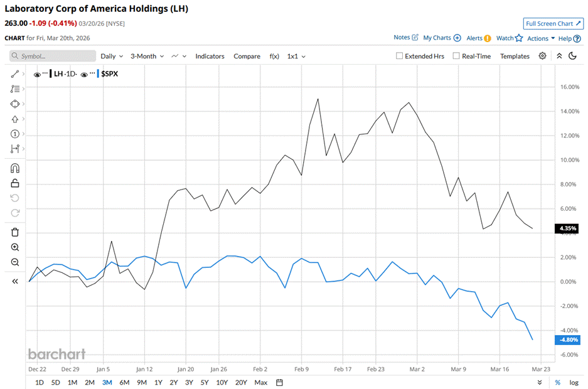Hide the $SPX series via eye icon
Image resolution: width=588 pixels, height=389 pixels.
[84, 74]
